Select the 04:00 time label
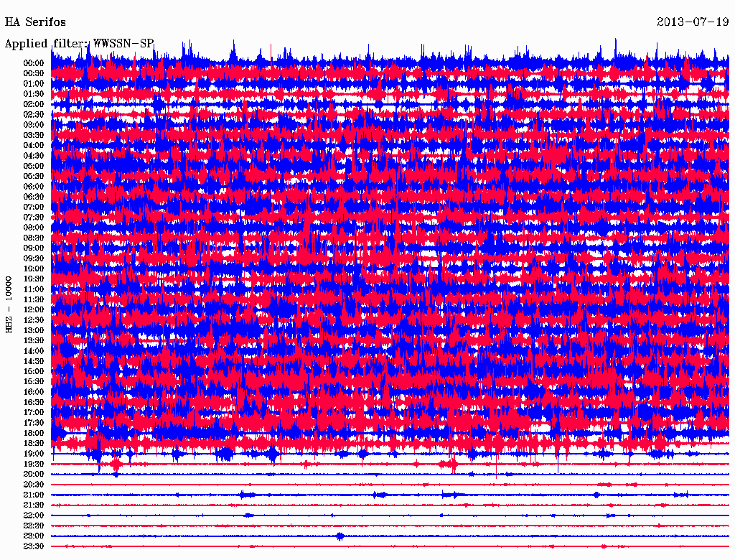 coord(34,146)
